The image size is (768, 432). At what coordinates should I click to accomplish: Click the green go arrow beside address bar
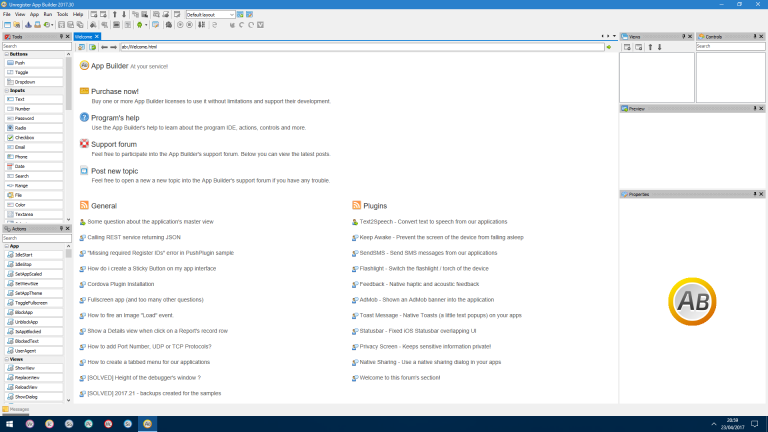609,47
